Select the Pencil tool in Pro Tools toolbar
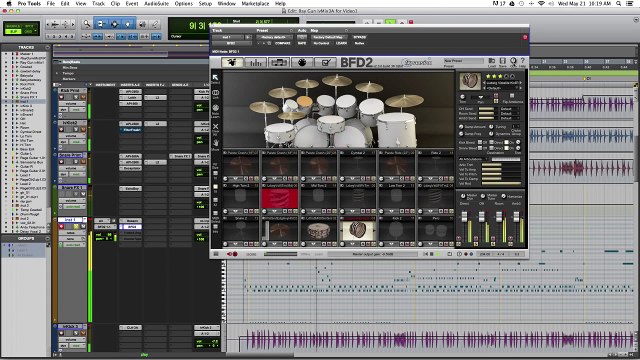The width and height of the screenshot is (640, 360). 155,24
